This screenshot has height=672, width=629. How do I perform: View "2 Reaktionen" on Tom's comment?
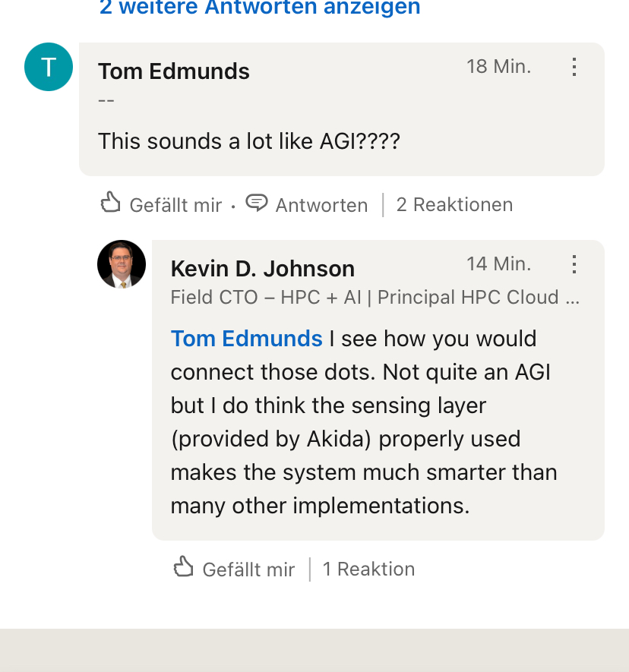tap(454, 204)
